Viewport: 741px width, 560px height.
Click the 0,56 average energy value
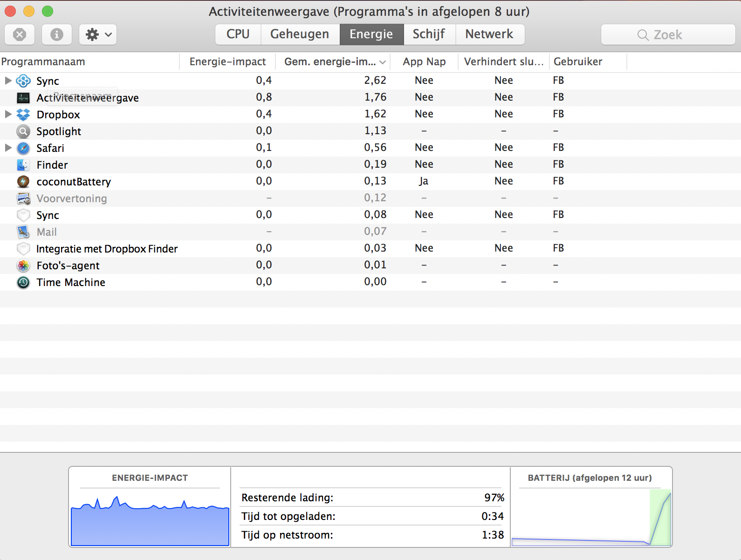(x=375, y=147)
